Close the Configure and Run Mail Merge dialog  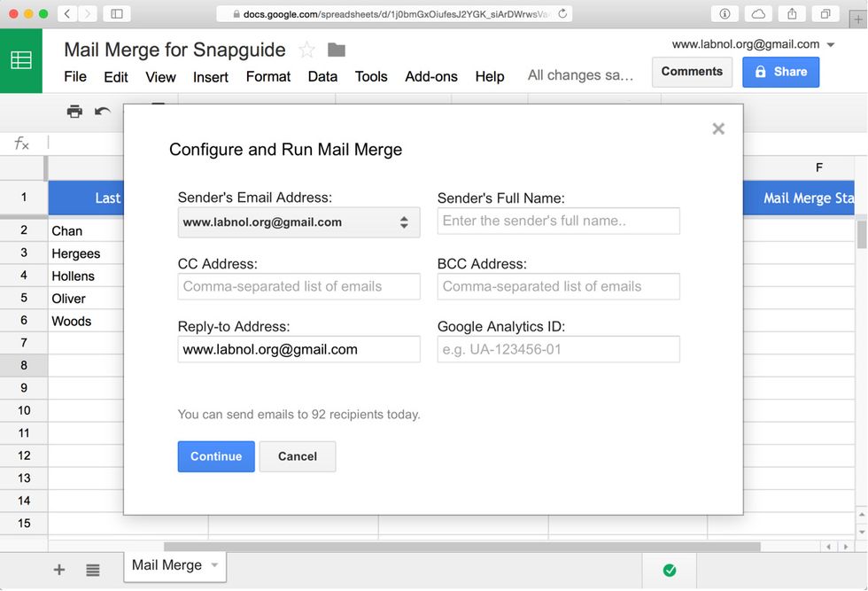click(718, 128)
